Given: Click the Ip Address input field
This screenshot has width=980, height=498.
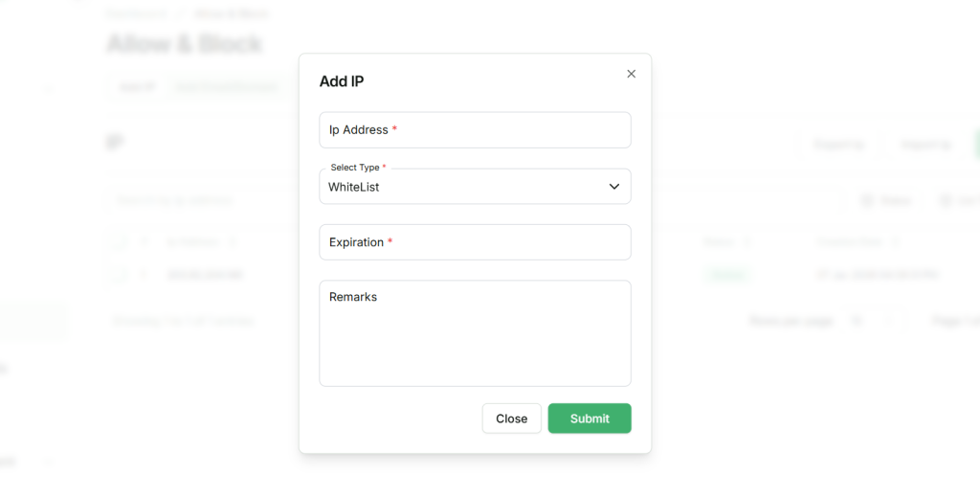Looking at the screenshot, I should pos(475,130).
